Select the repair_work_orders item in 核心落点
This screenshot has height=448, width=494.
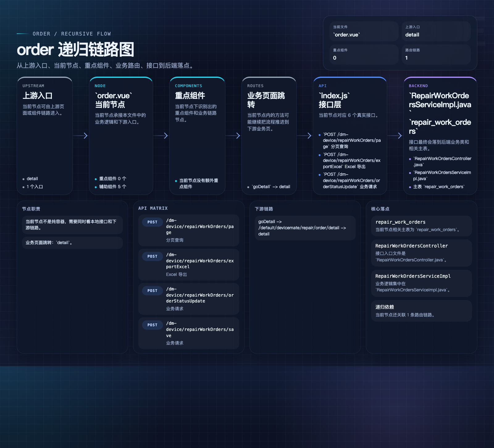pyautogui.click(x=421, y=226)
